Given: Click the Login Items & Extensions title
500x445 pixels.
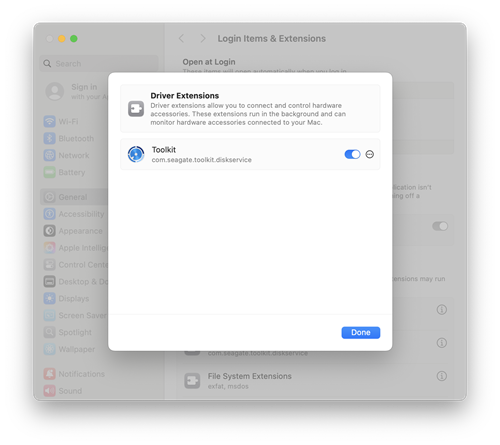Looking at the screenshot, I should (x=272, y=39).
